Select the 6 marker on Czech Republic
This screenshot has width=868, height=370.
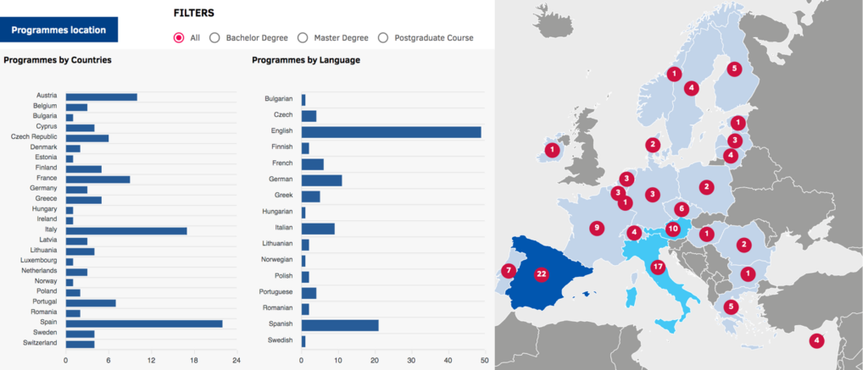[682, 209]
